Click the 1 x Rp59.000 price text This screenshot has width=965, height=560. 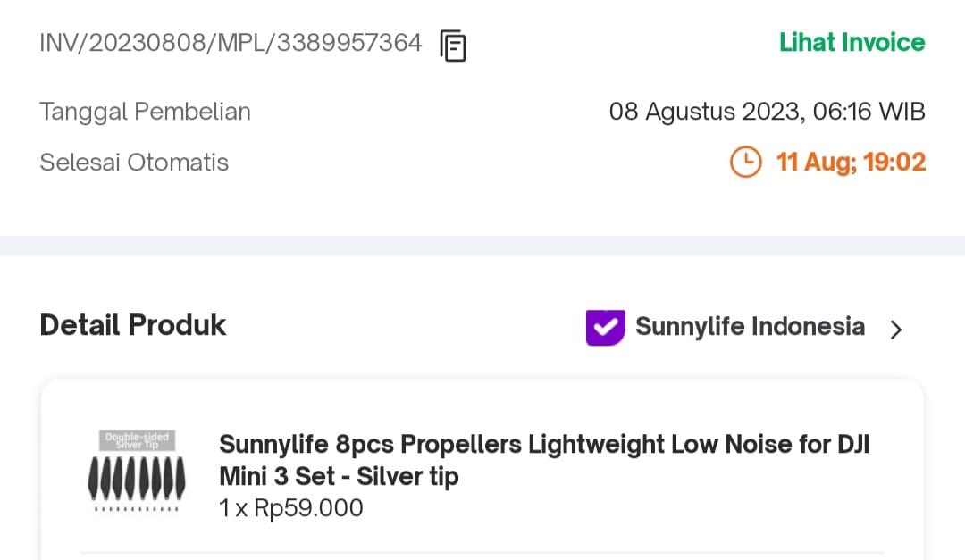tap(291, 508)
